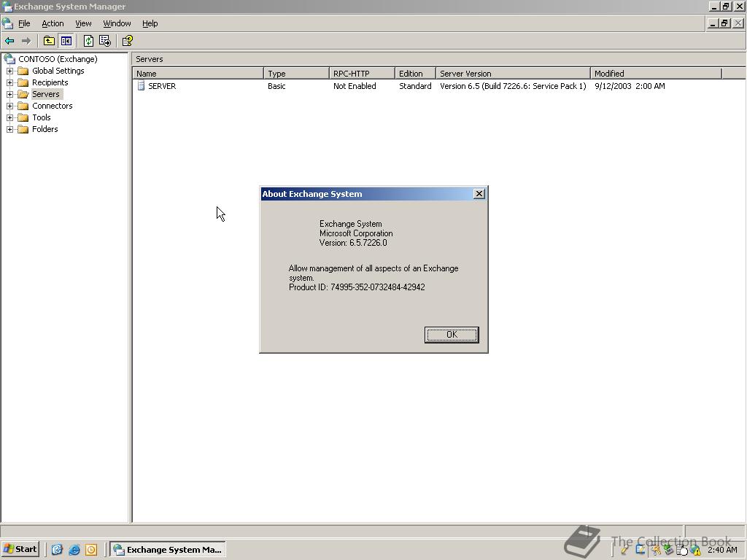Image resolution: width=747 pixels, height=560 pixels.
Task: Sort by the Name column header
Action: click(x=198, y=74)
